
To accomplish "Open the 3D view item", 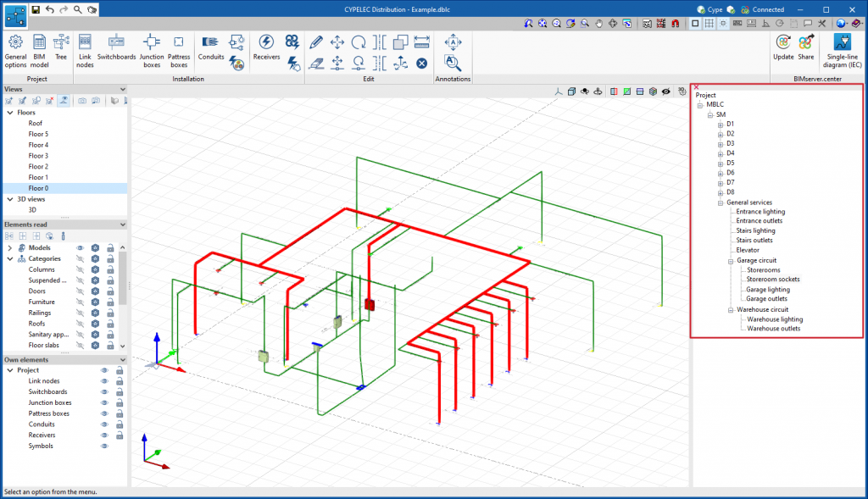I will pyautogui.click(x=33, y=209).
